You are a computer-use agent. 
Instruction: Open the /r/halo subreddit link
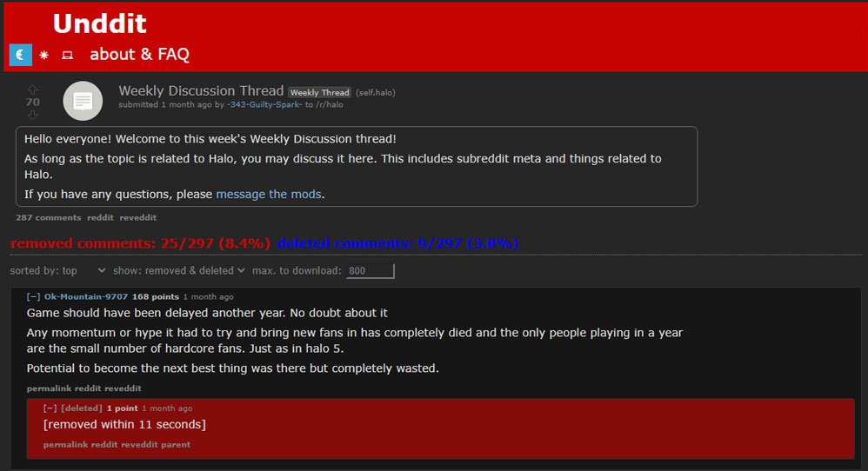330,104
